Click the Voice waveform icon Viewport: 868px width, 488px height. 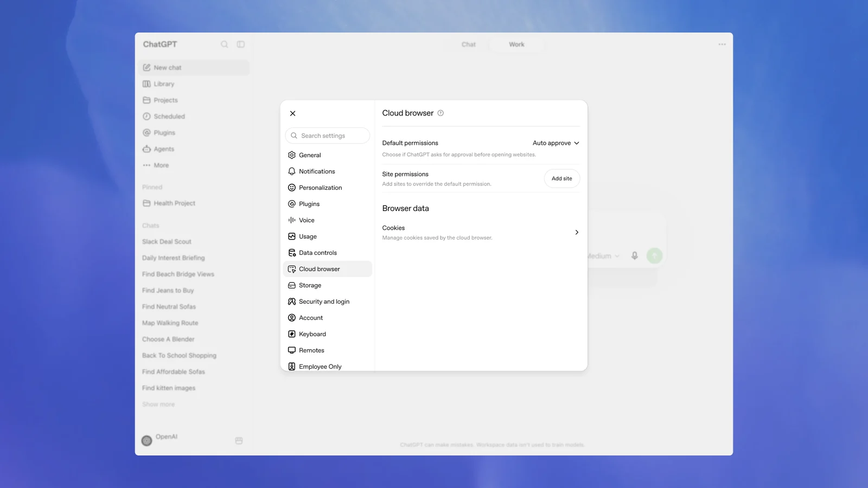(292, 220)
